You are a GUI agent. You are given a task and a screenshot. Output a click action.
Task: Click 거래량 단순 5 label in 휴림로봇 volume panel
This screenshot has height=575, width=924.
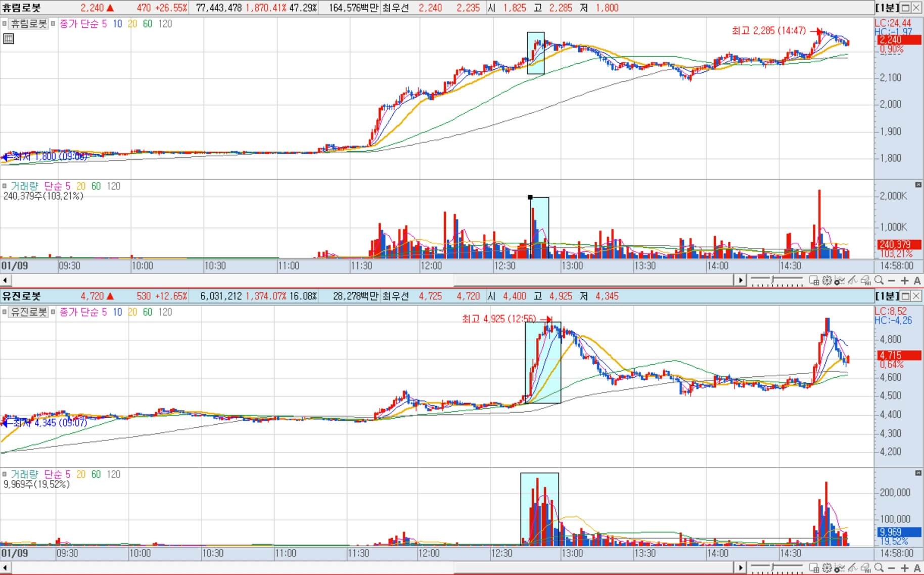point(41,186)
